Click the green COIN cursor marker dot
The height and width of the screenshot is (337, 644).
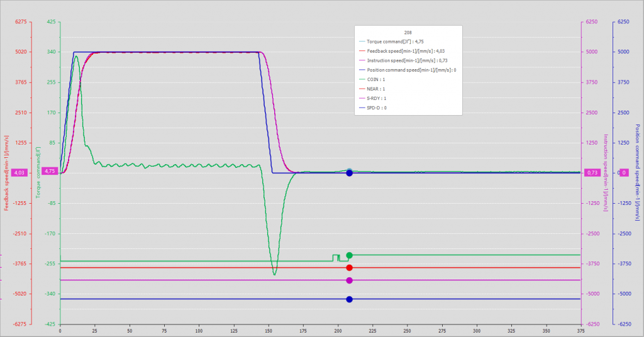349,255
